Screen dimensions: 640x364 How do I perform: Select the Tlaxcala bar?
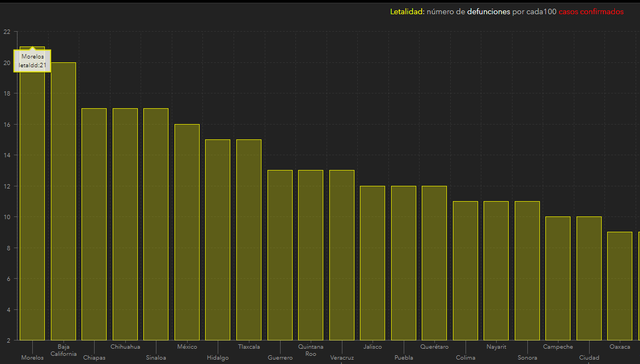point(249,239)
